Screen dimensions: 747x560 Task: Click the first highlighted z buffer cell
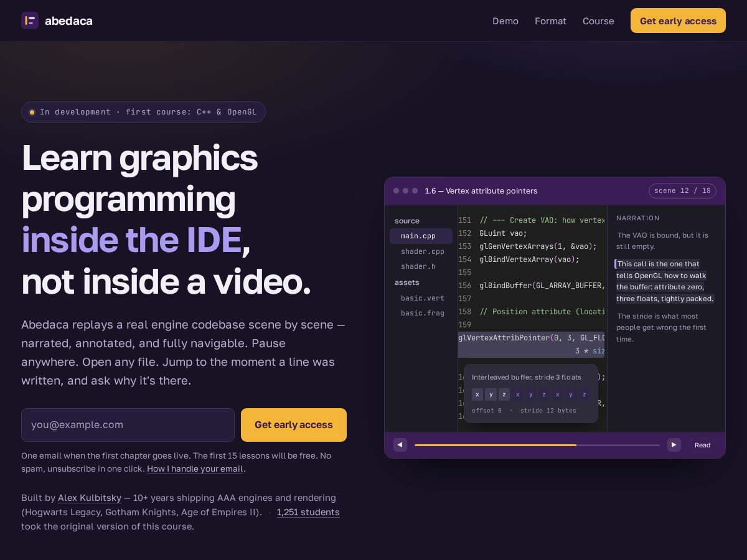tap(504, 394)
